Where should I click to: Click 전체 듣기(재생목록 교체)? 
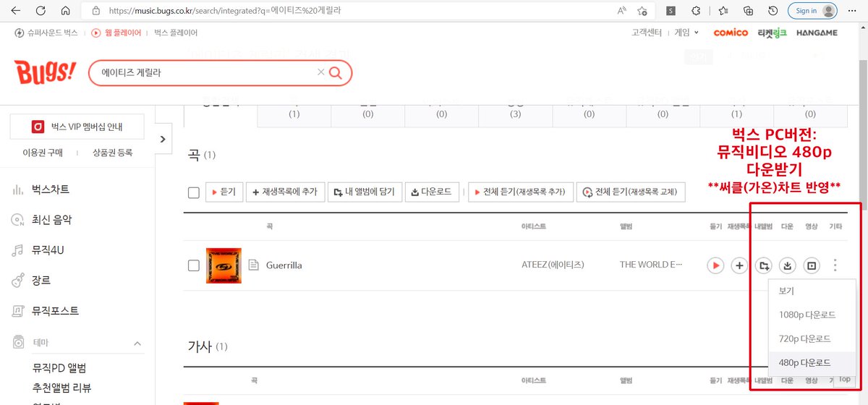point(631,192)
